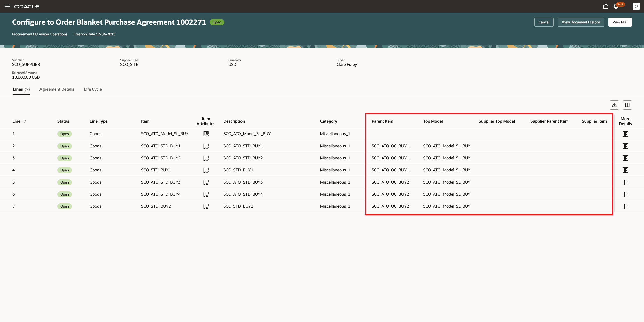
Task: Open Item Attributes for SCO_ATO_STD_BUY4
Action: [x=206, y=194]
